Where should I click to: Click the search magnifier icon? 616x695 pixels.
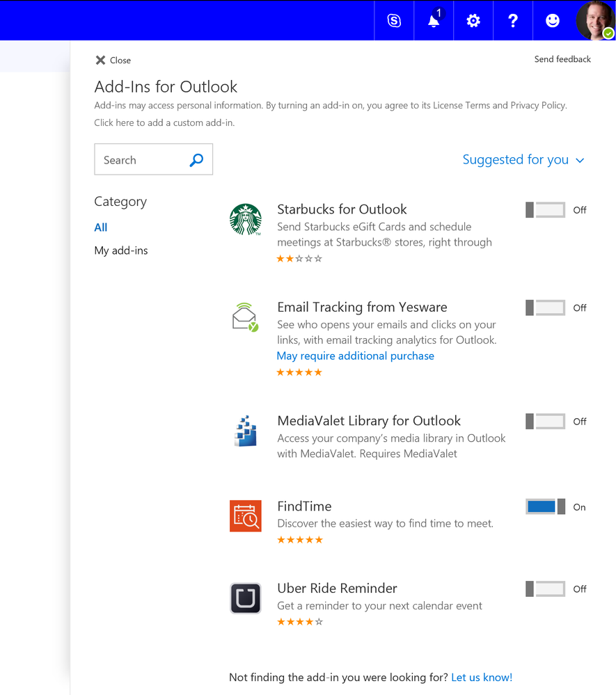[x=196, y=160]
